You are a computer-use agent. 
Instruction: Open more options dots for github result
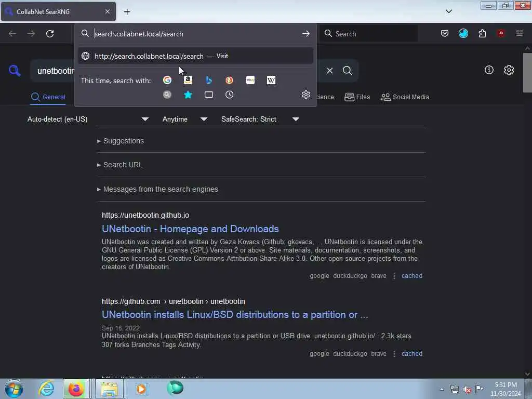tap(394, 353)
